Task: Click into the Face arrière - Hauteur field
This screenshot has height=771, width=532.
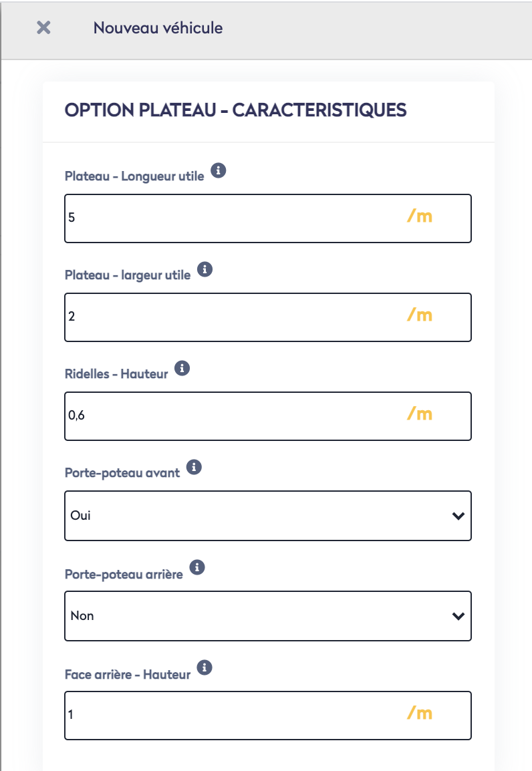Action: [x=234, y=716]
